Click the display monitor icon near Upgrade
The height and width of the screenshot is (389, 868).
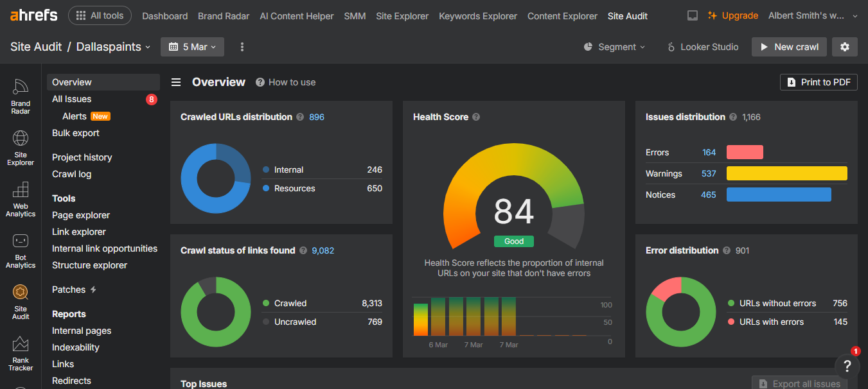coord(693,15)
